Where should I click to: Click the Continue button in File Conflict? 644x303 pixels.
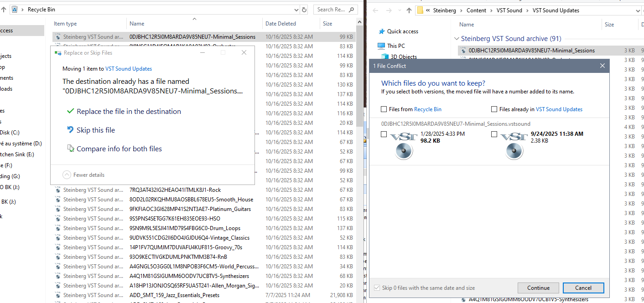click(x=538, y=288)
